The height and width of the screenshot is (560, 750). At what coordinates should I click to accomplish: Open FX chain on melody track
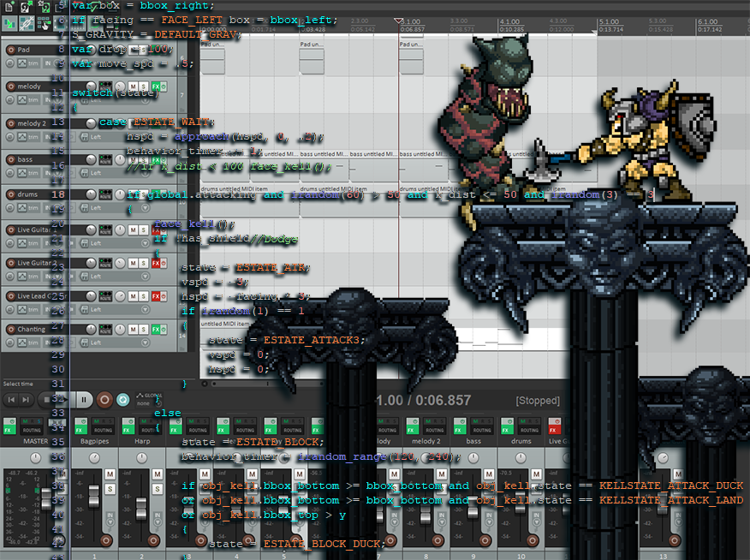pos(156,86)
